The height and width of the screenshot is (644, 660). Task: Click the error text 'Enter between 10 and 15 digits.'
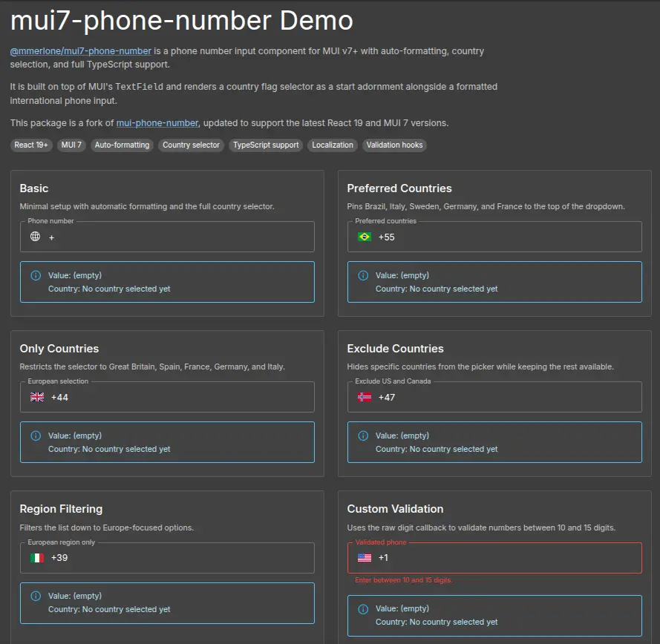(x=404, y=580)
